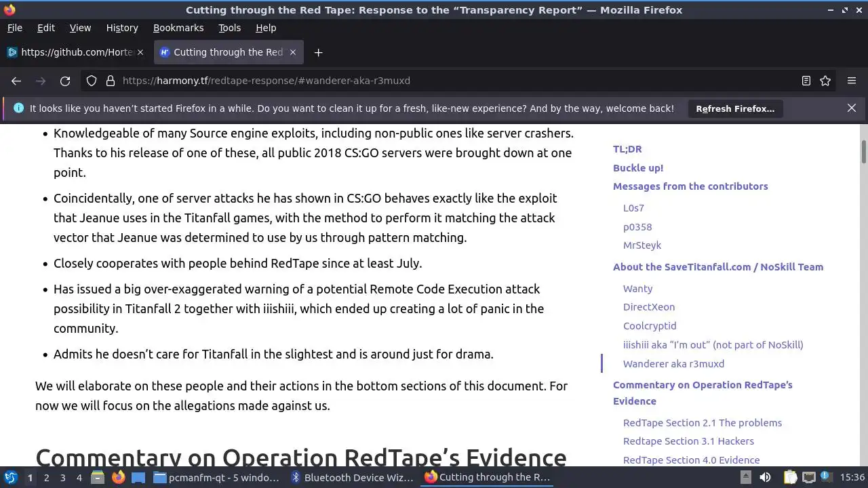Jump to the Coolcryptid entry
This screenshot has width=868, height=488.
point(650,326)
